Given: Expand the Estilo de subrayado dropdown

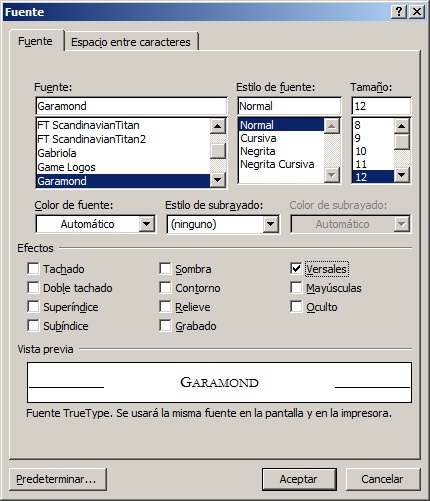Looking at the screenshot, I should coord(270,224).
